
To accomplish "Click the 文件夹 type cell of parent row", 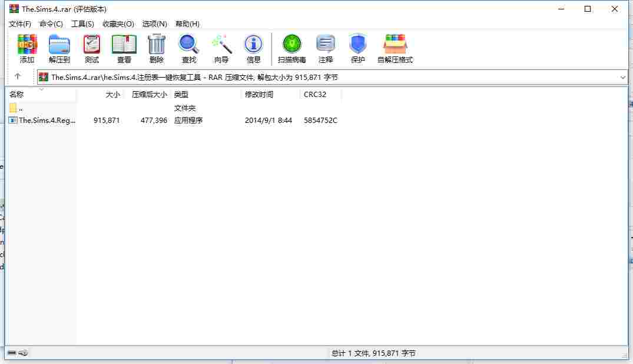I will [x=184, y=108].
